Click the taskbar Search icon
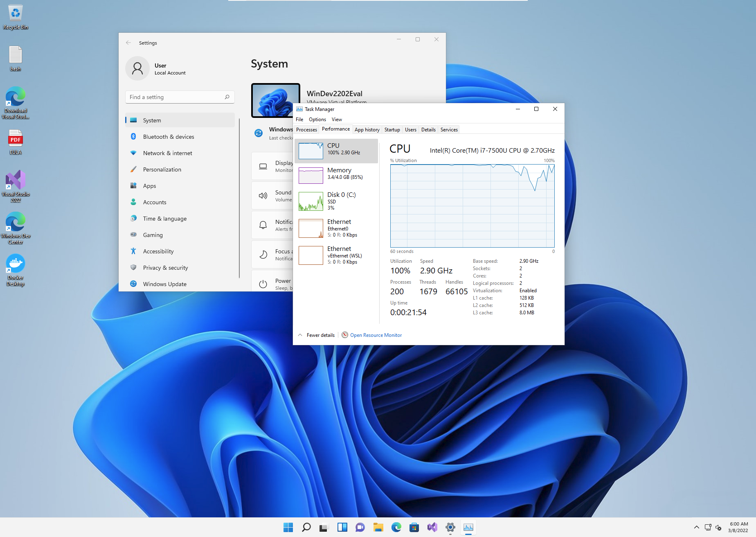The image size is (756, 537). point(306,527)
